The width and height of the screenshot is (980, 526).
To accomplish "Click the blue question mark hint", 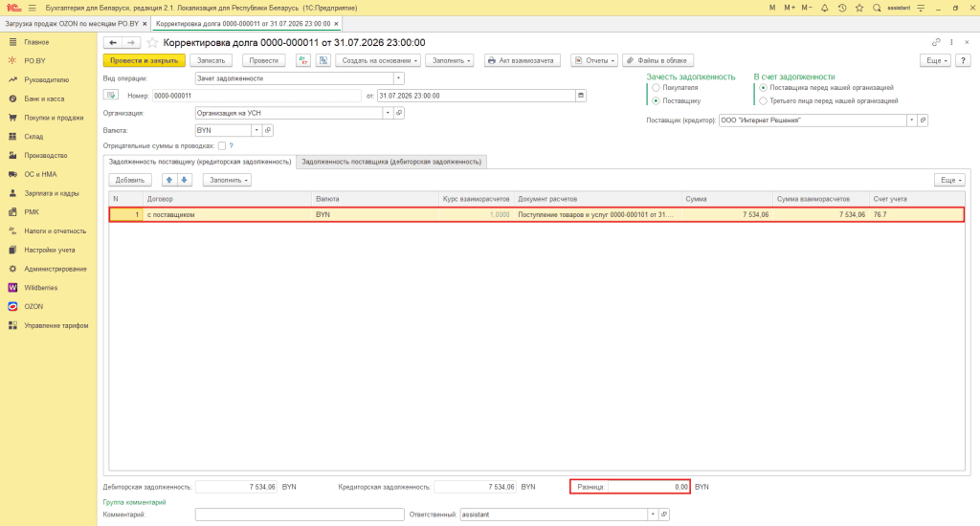I will click(x=232, y=145).
